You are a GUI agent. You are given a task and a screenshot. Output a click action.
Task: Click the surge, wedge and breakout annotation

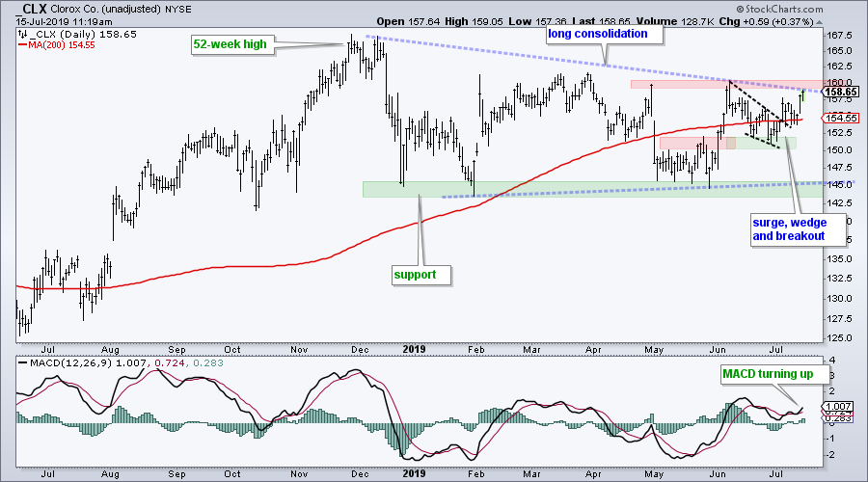click(x=799, y=229)
